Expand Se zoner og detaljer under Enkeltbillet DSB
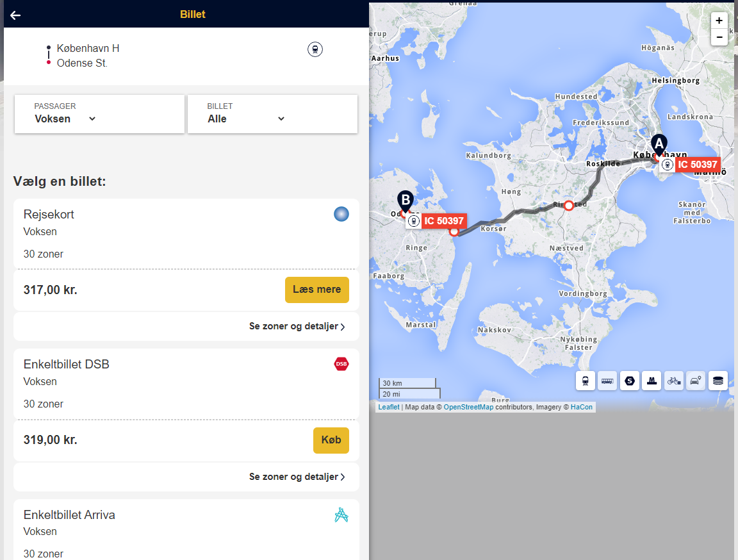 297,477
